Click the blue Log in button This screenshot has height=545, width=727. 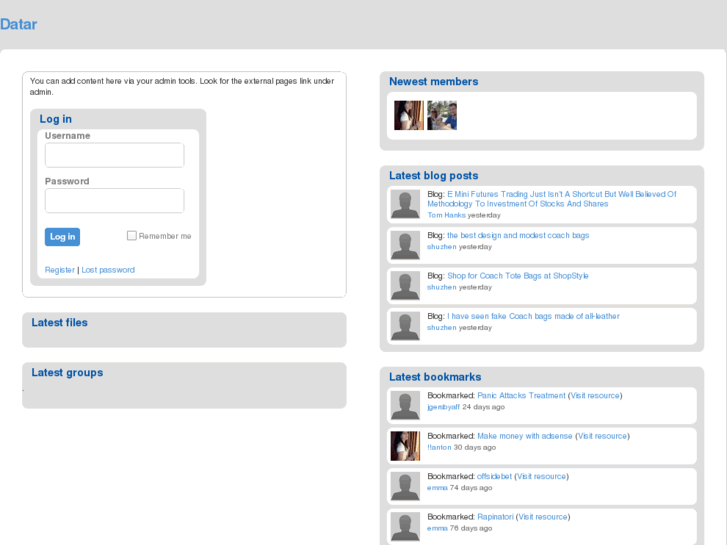click(x=62, y=237)
